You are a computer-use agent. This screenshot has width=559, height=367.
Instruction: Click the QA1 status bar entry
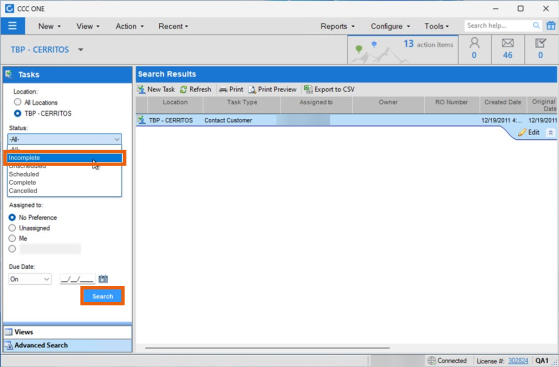point(542,361)
